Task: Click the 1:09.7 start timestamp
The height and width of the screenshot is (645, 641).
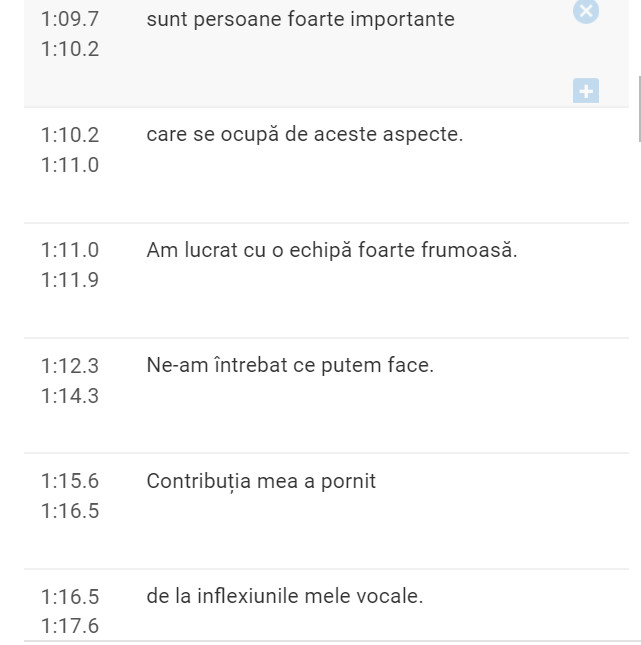Action: pos(70,19)
